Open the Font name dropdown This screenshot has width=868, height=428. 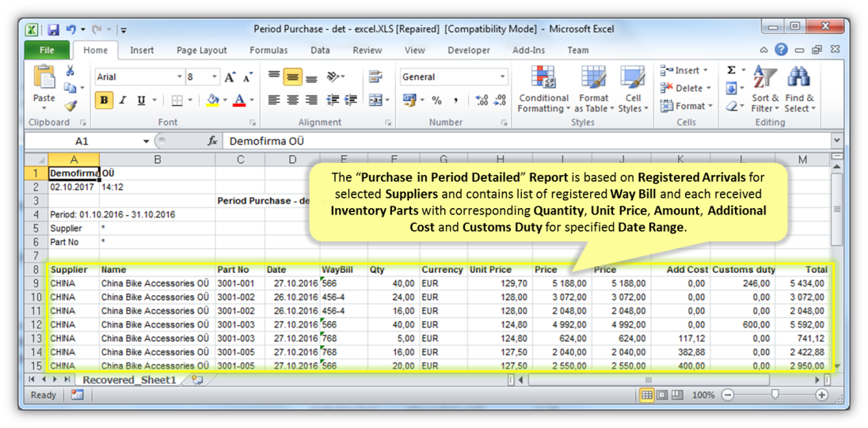179,77
